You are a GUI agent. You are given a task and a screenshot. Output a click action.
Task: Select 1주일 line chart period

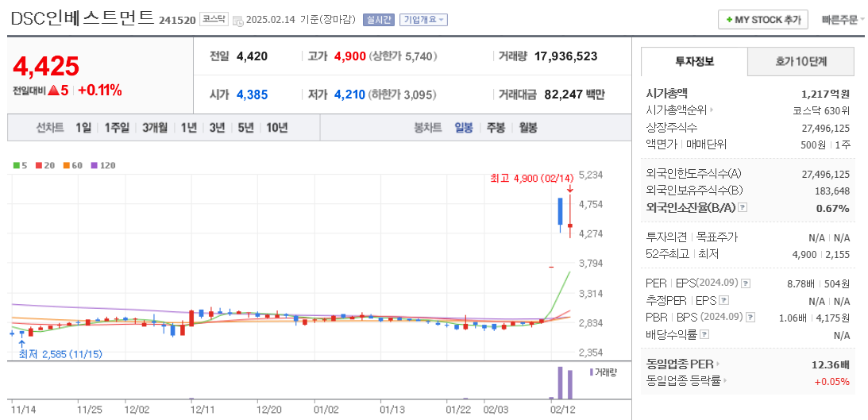(x=116, y=128)
